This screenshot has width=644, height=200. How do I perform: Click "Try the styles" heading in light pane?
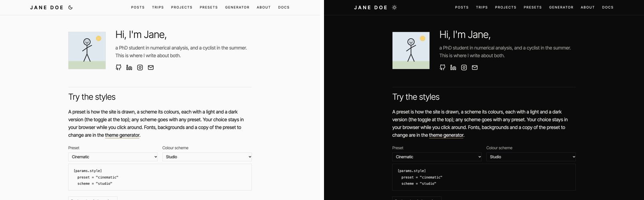[x=92, y=97]
